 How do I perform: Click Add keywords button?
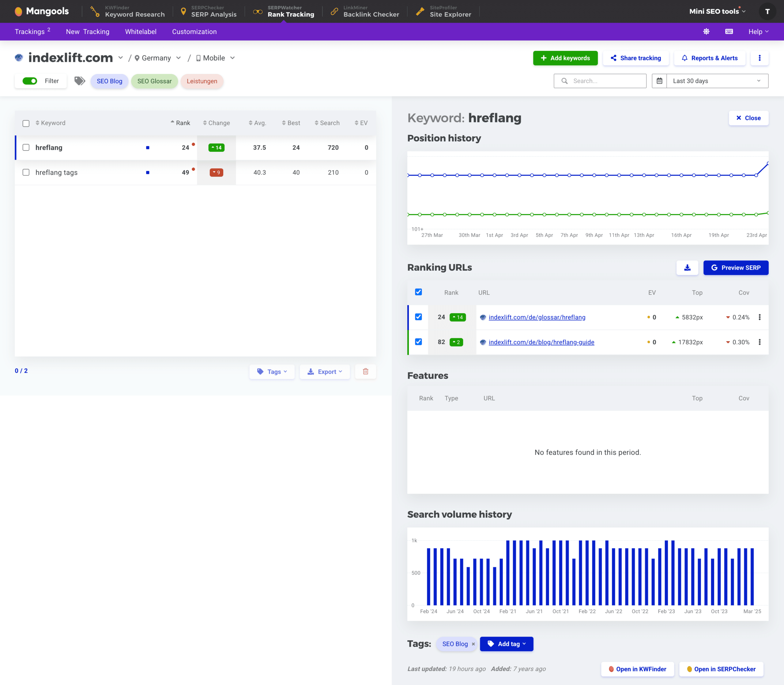coord(565,58)
